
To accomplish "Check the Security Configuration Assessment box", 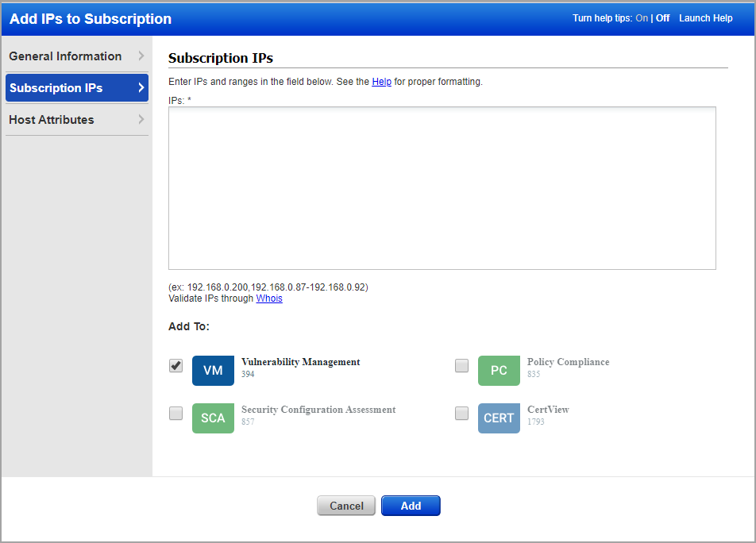I will coord(175,413).
